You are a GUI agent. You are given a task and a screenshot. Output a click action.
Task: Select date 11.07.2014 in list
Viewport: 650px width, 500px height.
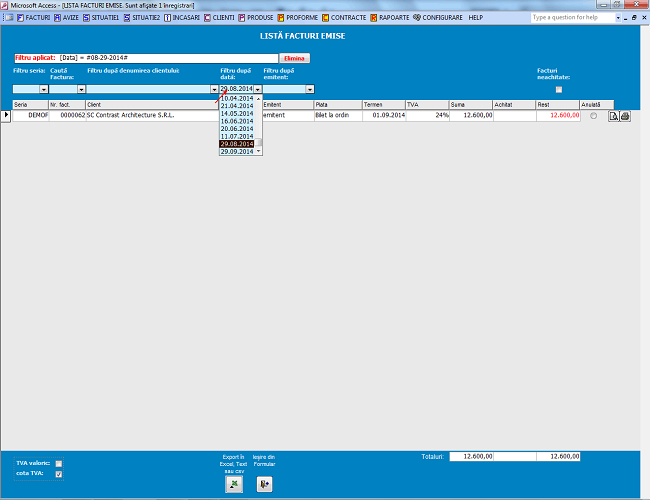click(237, 136)
